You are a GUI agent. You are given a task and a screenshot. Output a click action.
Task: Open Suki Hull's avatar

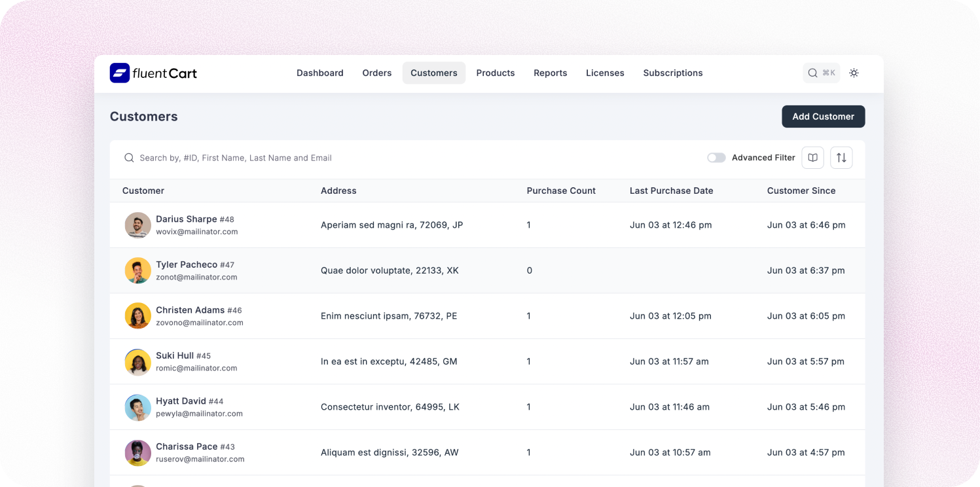tap(138, 361)
